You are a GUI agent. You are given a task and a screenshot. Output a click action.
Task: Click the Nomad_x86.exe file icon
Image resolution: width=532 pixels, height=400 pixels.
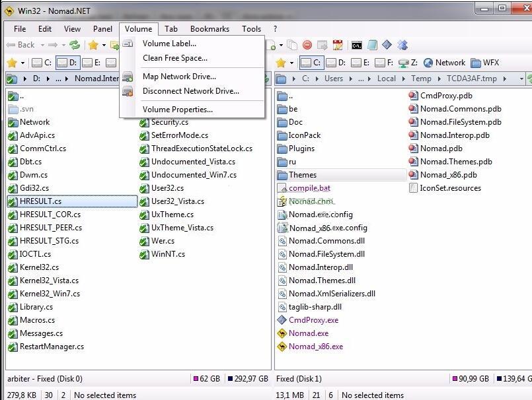[x=282, y=347]
